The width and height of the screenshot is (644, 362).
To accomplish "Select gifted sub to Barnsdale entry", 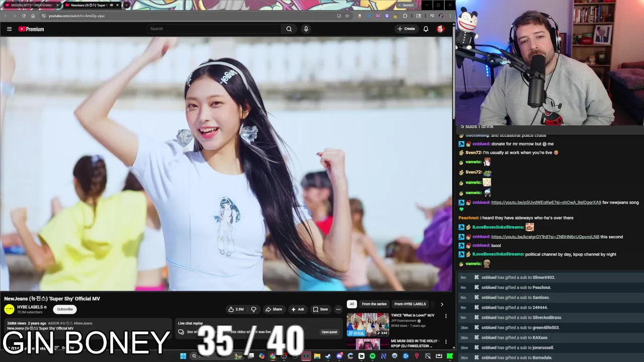I will pos(551,357).
